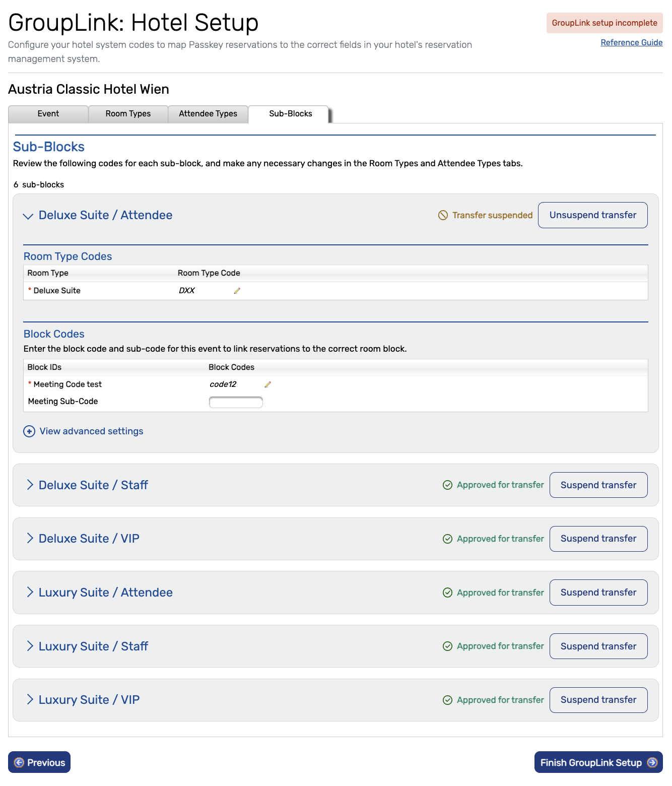This screenshot has height=786, width=672.
Task: Click the Transfer suspended status text
Action: coord(492,215)
